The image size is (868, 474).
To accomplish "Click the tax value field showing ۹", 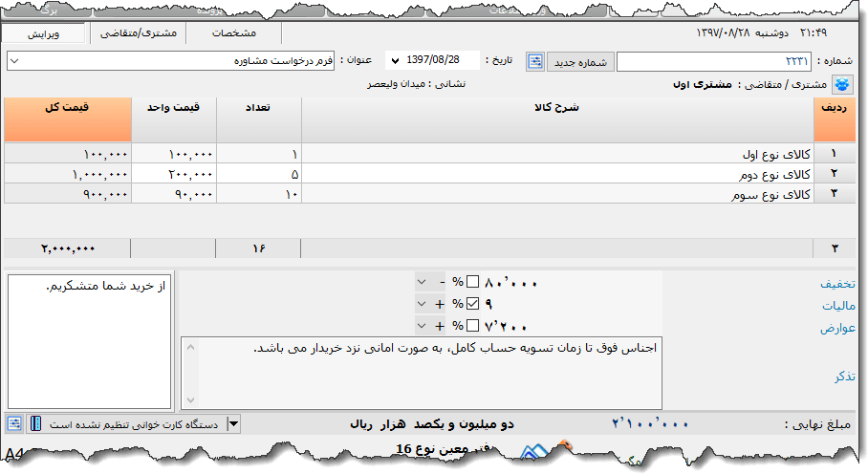I will pos(570,304).
